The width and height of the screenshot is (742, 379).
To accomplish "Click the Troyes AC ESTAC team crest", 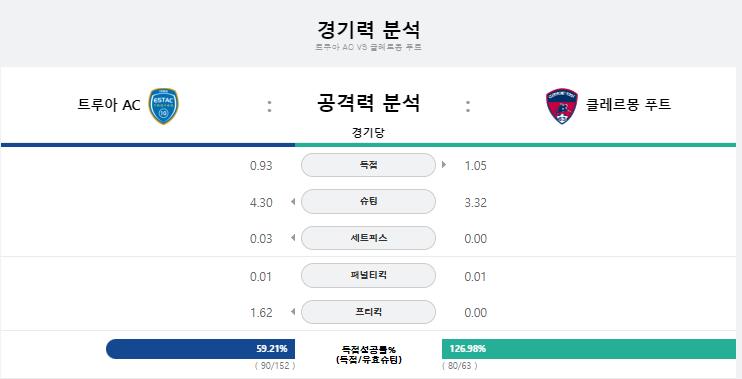I will (x=163, y=106).
